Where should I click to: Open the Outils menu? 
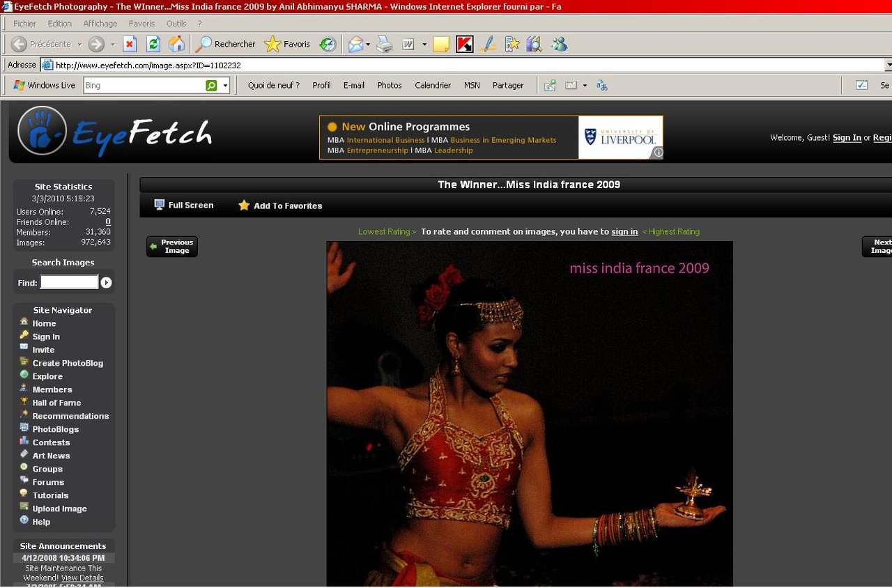click(176, 23)
